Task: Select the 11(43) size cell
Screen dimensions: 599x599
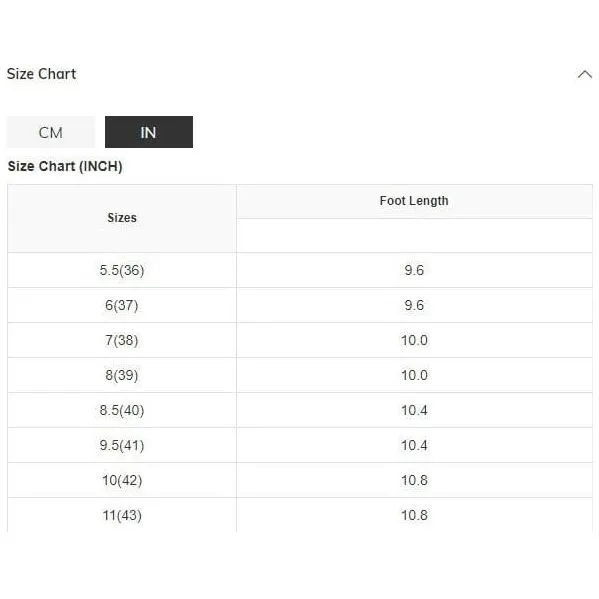Action: (122, 515)
